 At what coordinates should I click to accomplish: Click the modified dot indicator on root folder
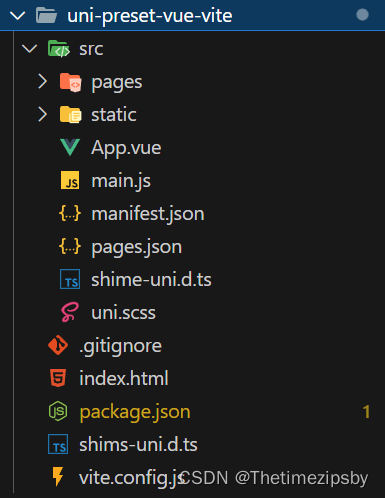[362, 15]
